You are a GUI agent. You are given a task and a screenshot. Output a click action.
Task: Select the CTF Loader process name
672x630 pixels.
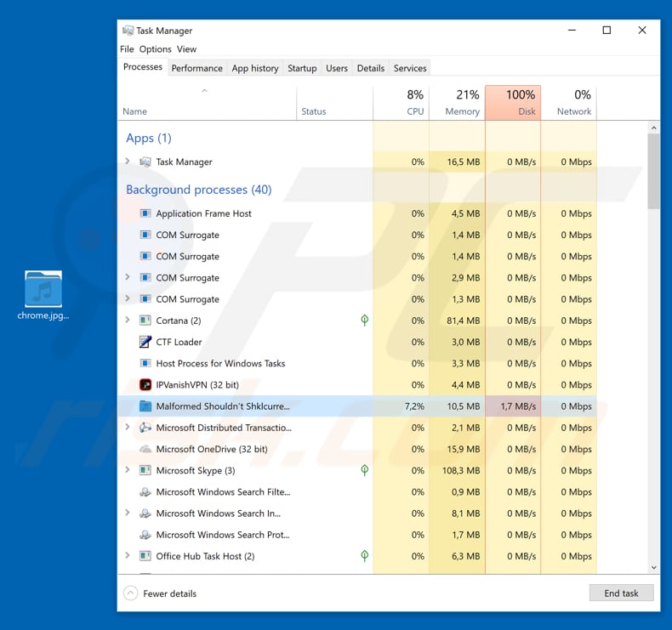tap(179, 342)
